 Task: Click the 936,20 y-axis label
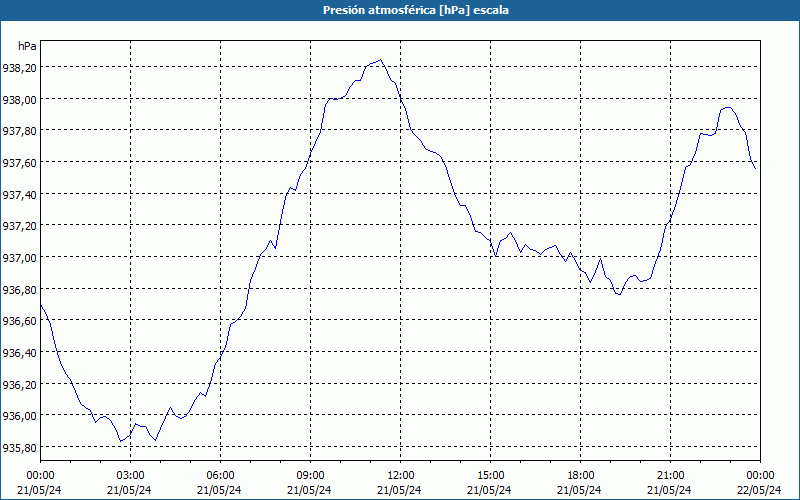coord(19,384)
